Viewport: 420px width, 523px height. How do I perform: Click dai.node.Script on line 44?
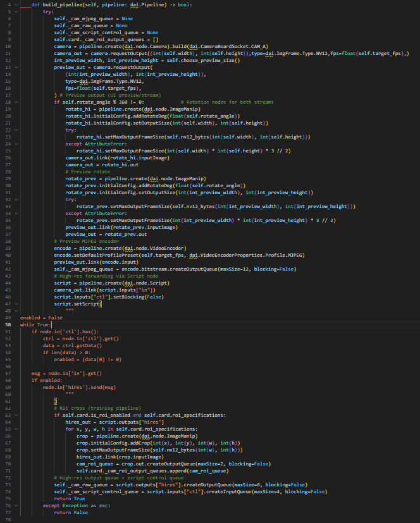tap(145, 283)
